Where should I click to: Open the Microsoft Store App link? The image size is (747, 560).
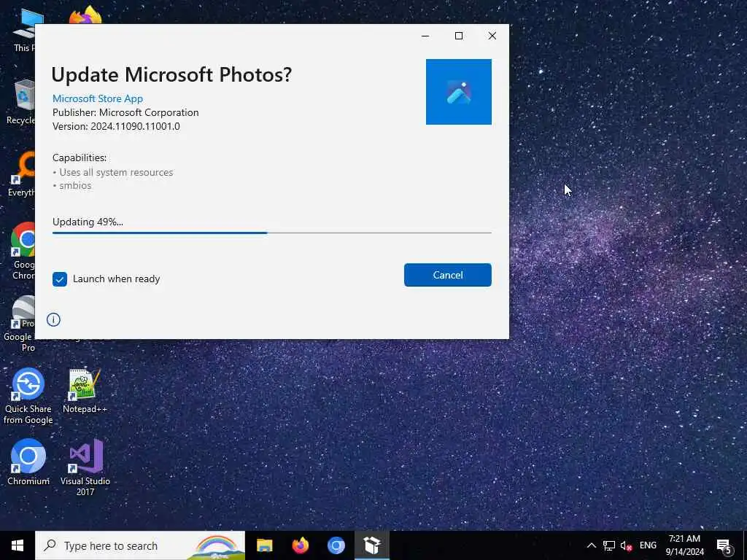coord(98,98)
